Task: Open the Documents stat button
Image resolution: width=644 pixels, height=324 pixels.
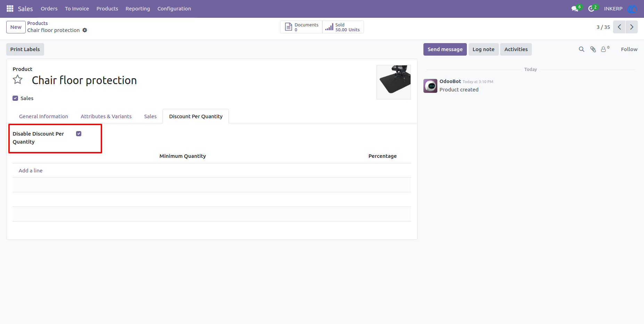Action: pyautogui.click(x=301, y=27)
